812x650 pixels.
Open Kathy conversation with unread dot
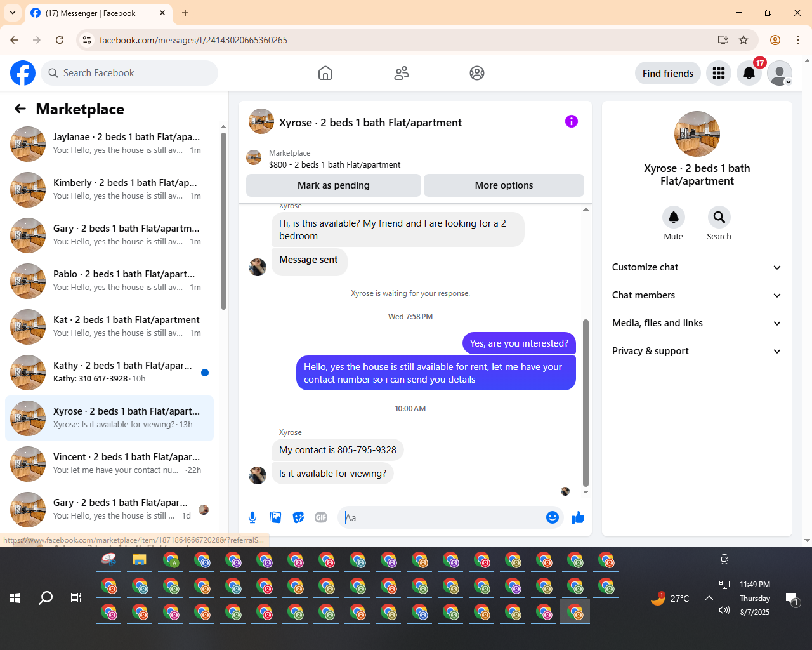pyautogui.click(x=109, y=373)
